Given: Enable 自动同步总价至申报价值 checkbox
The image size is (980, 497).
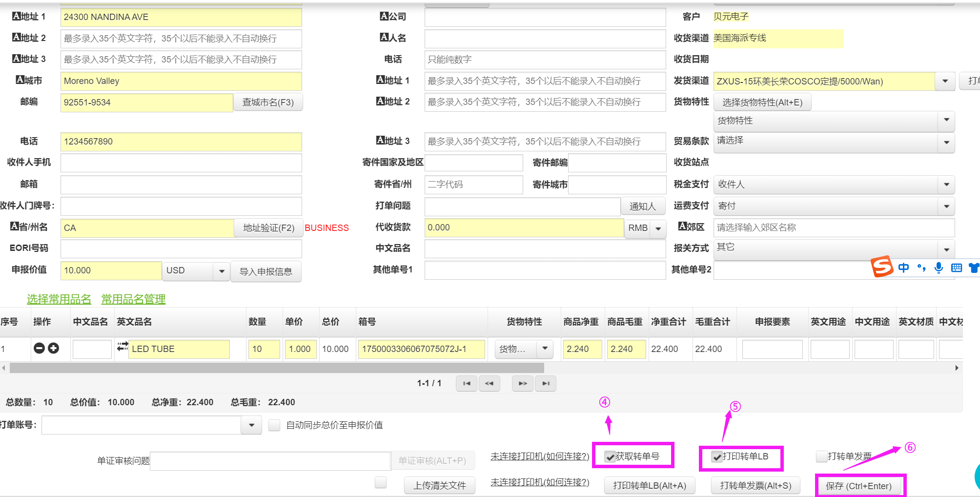Looking at the screenshot, I should (274, 425).
